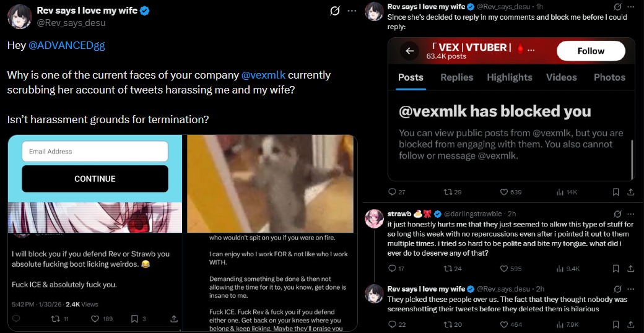Screen dimensions: 644x333
Task: Open more options on strawb's tweet
Action: point(631,214)
